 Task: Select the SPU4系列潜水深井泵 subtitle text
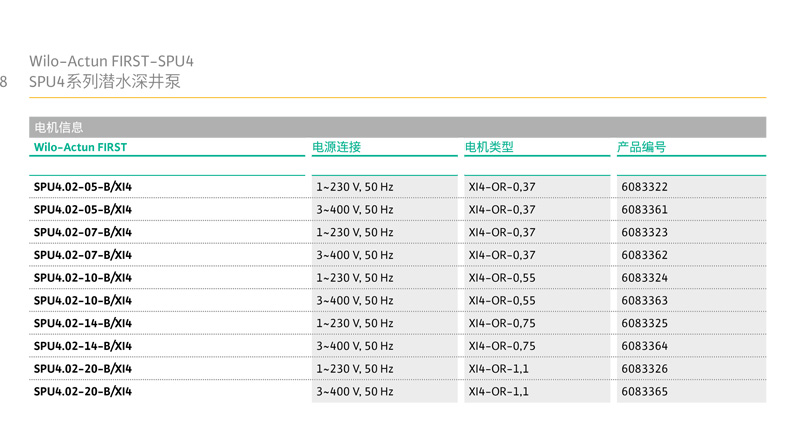pyautogui.click(x=105, y=82)
